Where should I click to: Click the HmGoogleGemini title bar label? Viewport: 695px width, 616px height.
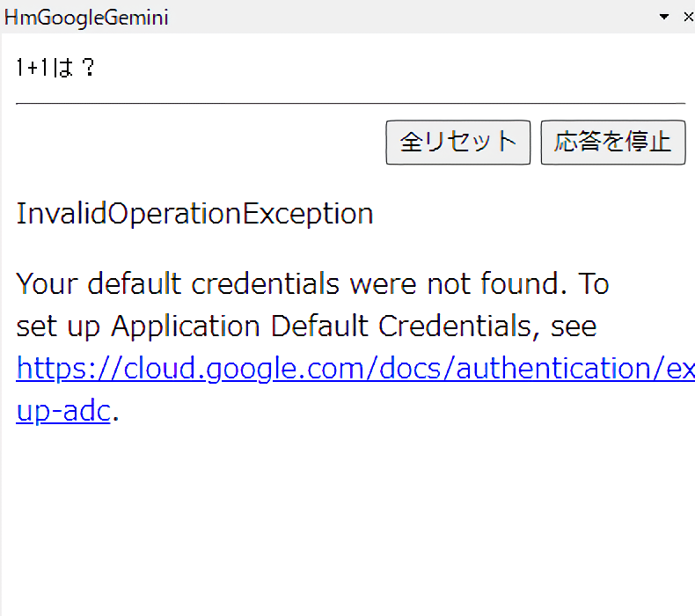click(x=86, y=18)
